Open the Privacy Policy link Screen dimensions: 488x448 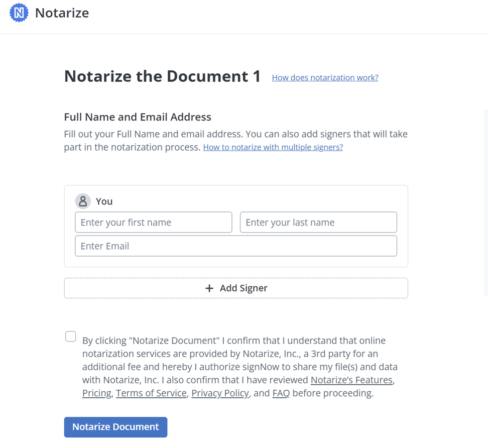(220, 393)
